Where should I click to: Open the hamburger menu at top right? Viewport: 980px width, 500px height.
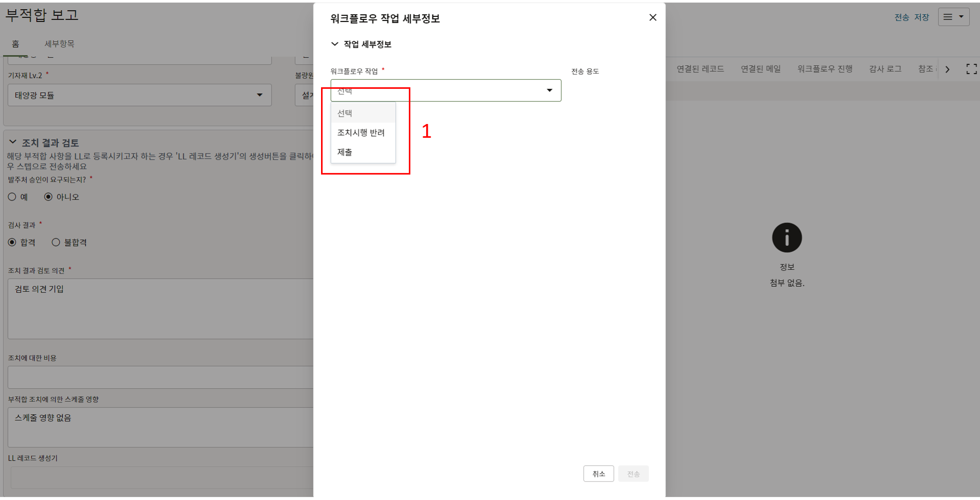(x=953, y=17)
